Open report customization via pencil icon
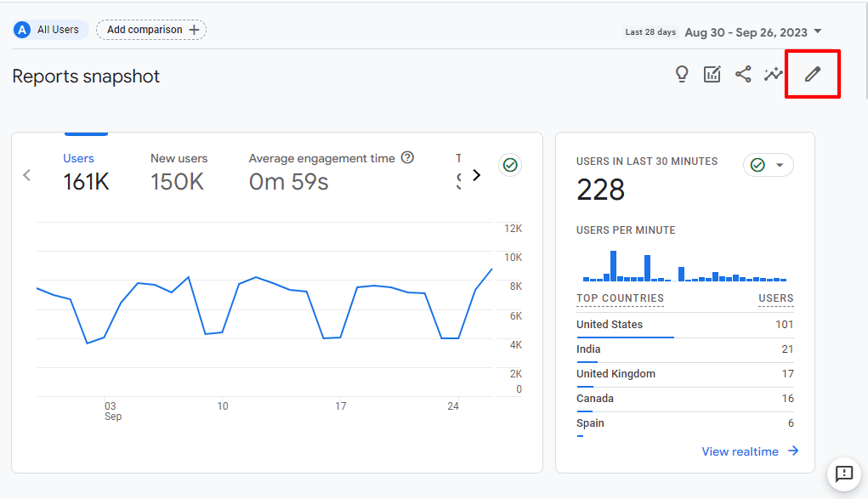This screenshot has height=499, width=868. 812,74
